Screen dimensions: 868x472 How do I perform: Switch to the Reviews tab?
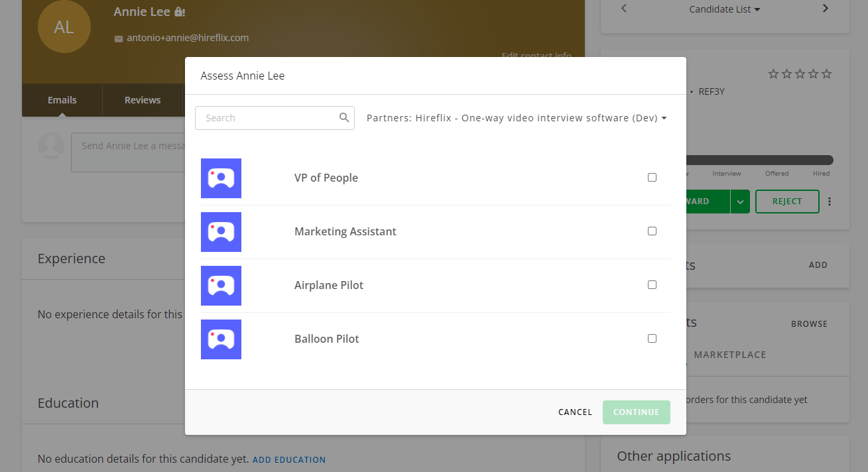pos(143,100)
